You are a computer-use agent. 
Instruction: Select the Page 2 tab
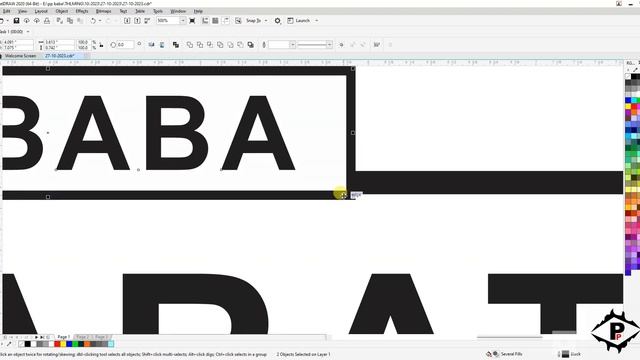(83, 337)
